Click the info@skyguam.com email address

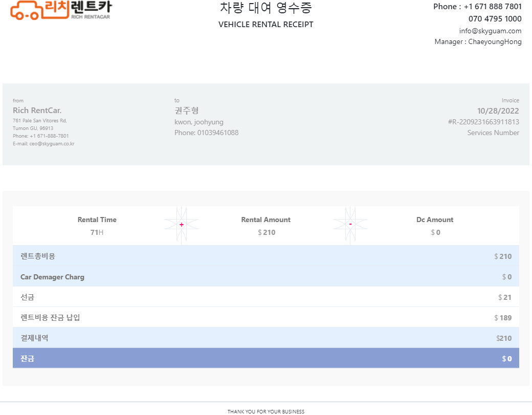pyautogui.click(x=490, y=31)
